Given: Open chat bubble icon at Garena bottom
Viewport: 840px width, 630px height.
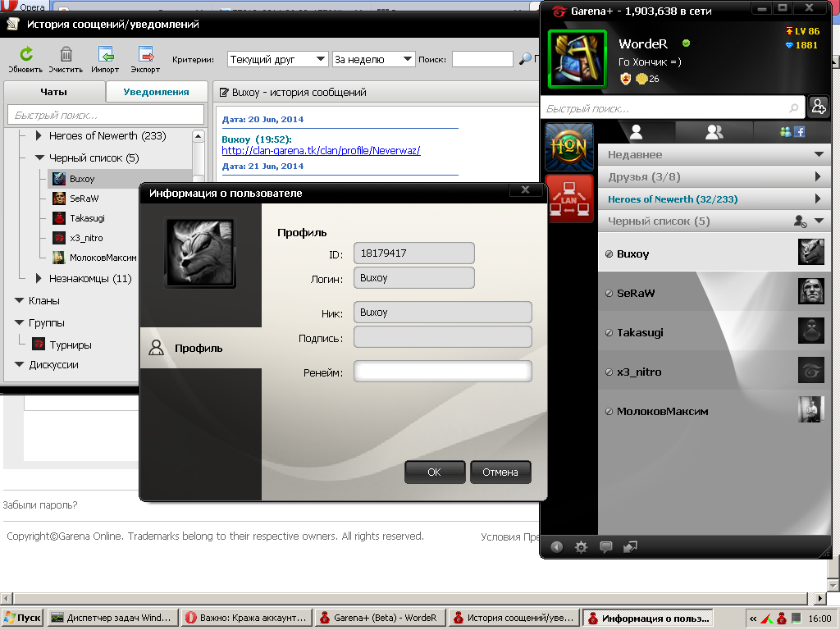Looking at the screenshot, I should pos(606,547).
